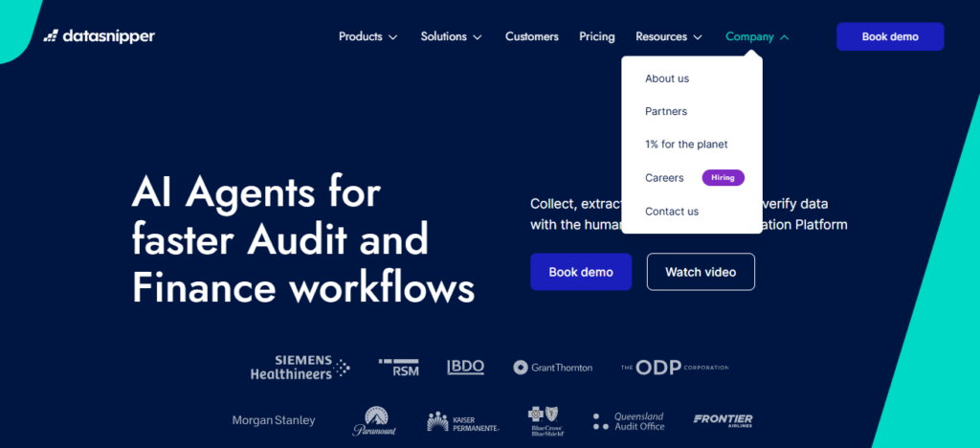Click the purple Hiring badge
Image resolution: width=980 pixels, height=448 pixels.
point(724,178)
